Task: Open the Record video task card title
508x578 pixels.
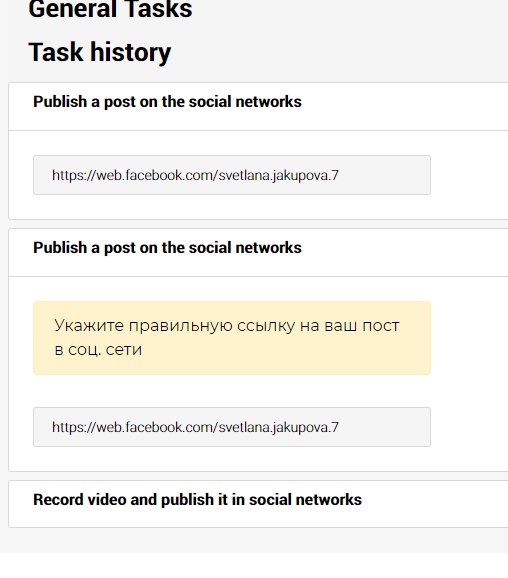Action: point(197,499)
